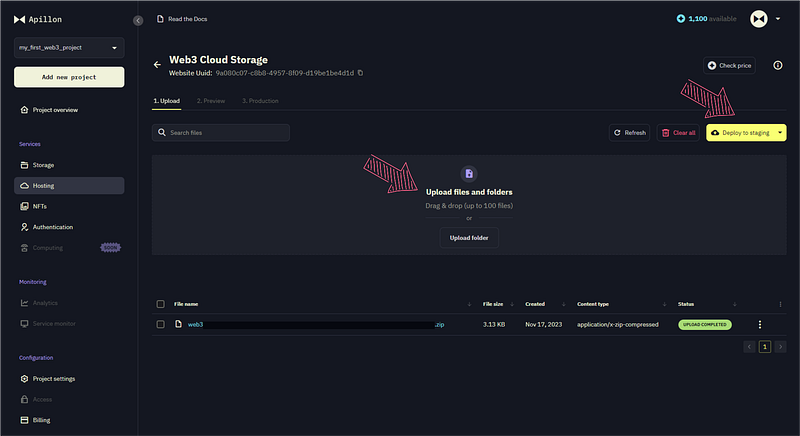Image resolution: width=800 pixels, height=436 pixels.
Task: Click the credits plus icon
Action: (x=681, y=19)
